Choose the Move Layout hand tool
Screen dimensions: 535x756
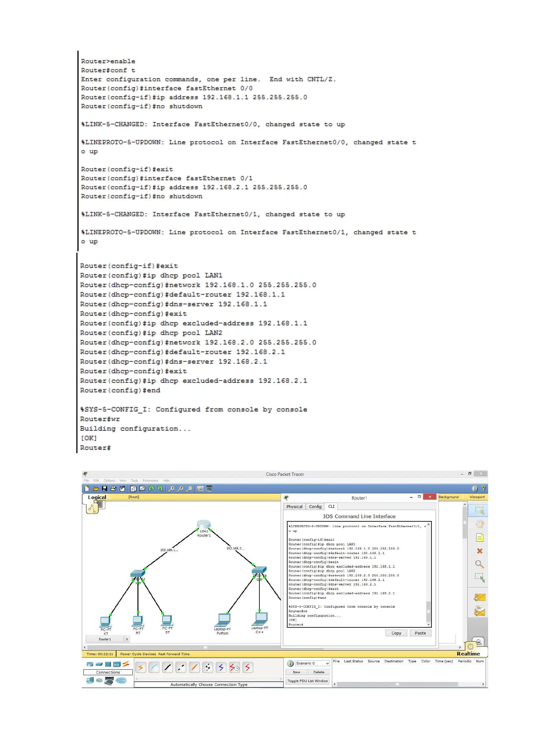(480, 524)
